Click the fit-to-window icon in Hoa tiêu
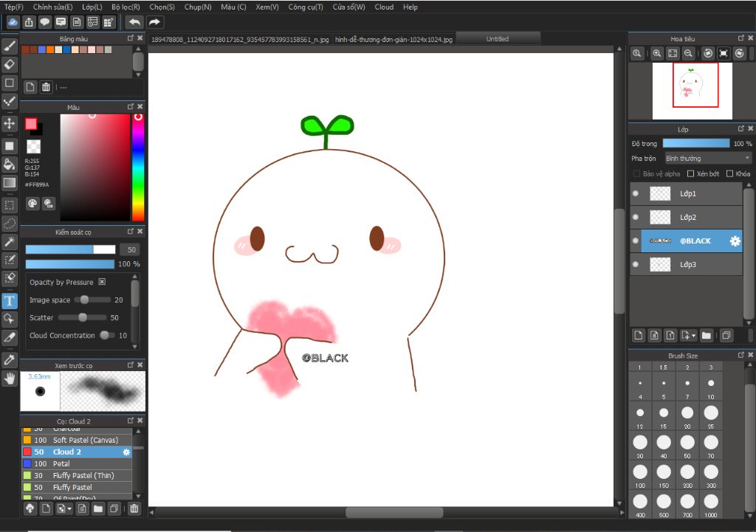756x532 pixels. [x=673, y=53]
